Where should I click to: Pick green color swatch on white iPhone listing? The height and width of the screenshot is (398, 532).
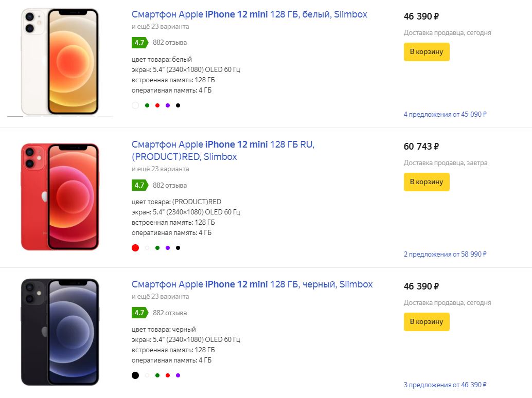147,105
